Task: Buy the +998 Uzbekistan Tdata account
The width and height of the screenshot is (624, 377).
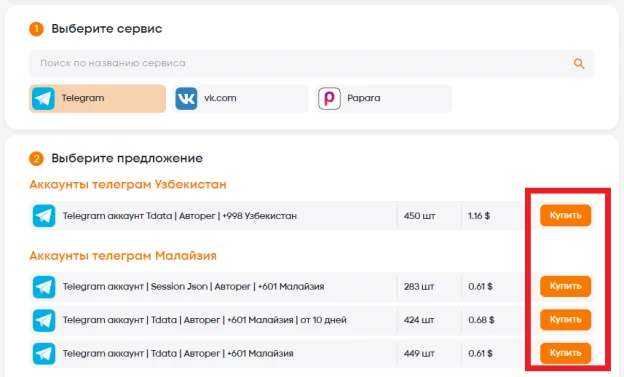Action: pyautogui.click(x=566, y=216)
